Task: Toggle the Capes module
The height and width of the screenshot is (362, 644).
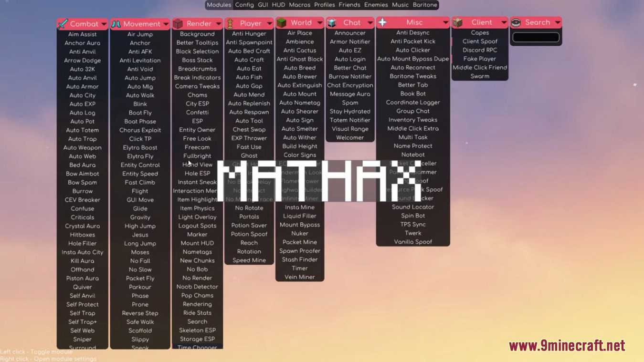Action: click(x=480, y=33)
